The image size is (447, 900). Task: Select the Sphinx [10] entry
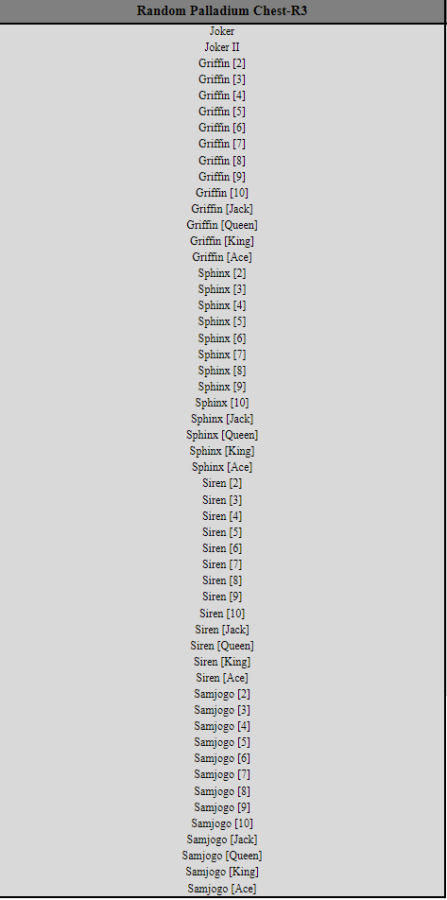(222, 402)
